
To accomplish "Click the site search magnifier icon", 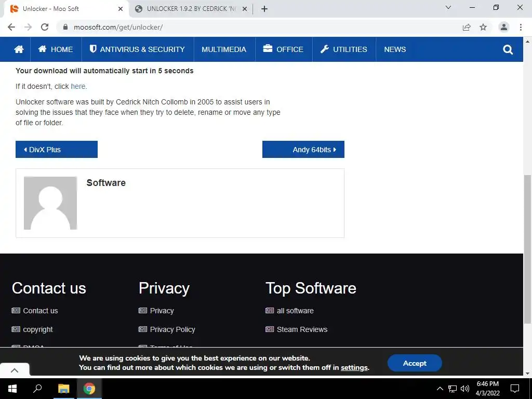I will 508,50.
